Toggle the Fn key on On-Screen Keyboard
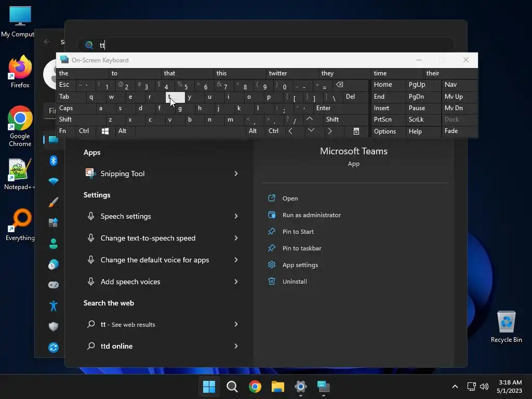 [x=66, y=131]
